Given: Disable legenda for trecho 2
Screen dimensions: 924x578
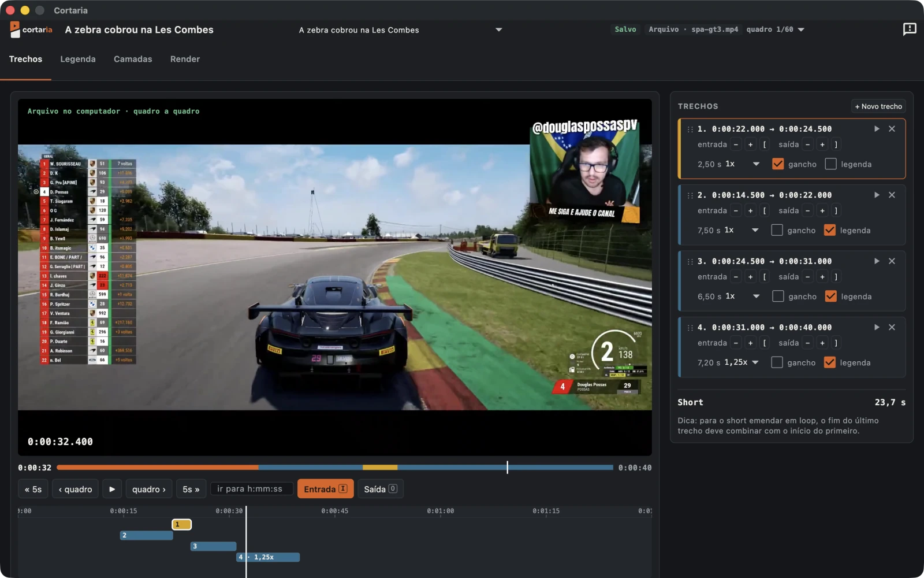Looking at the screenshot, I should pos(830,230).
